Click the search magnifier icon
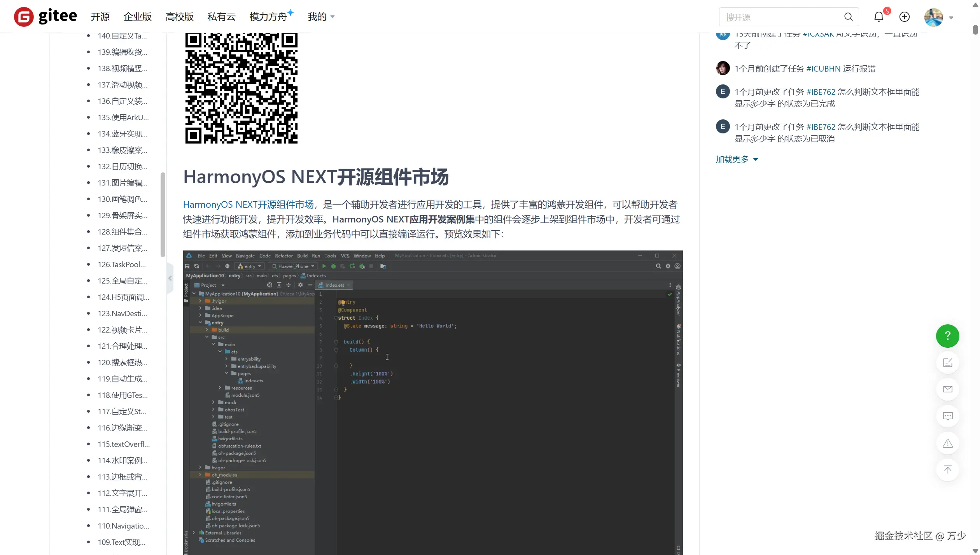 pos(848,17)
